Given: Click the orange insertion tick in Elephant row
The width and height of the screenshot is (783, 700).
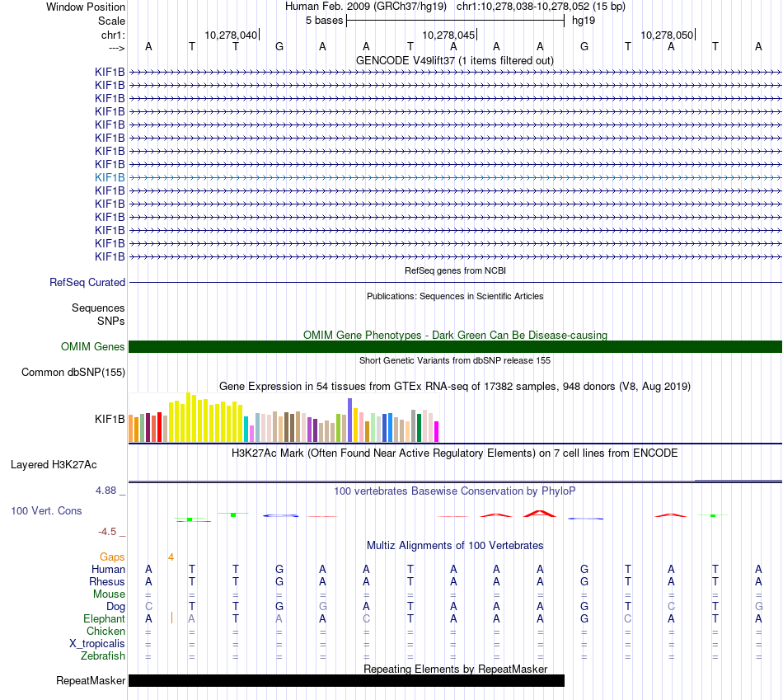Looking at the screenshot, I should (x=171, y=618).
